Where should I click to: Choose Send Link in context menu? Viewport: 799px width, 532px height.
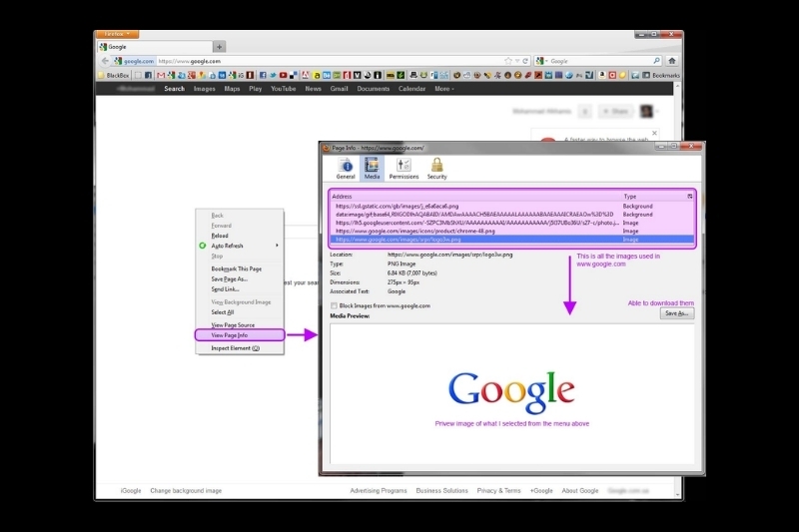[x=240, y=289]
